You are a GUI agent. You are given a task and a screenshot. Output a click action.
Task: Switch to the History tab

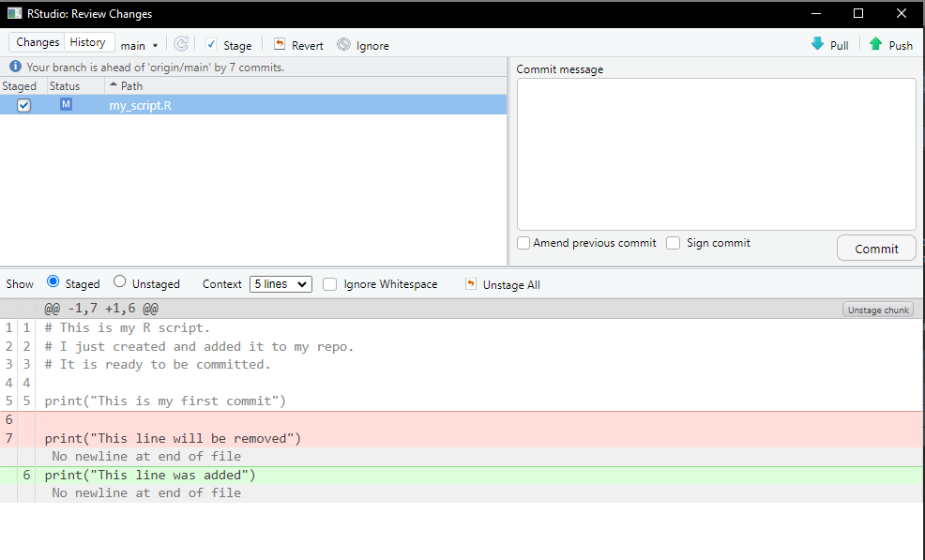[x=88, y=42]
